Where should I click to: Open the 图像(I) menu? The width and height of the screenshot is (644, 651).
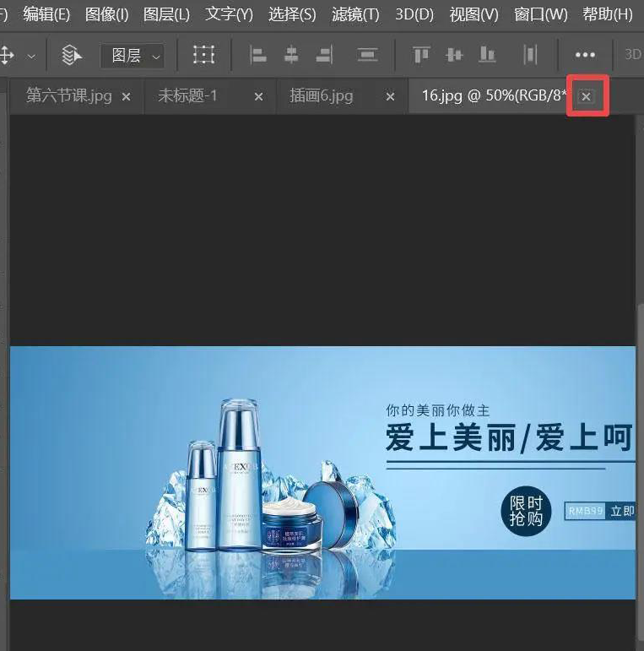(106, 14)
